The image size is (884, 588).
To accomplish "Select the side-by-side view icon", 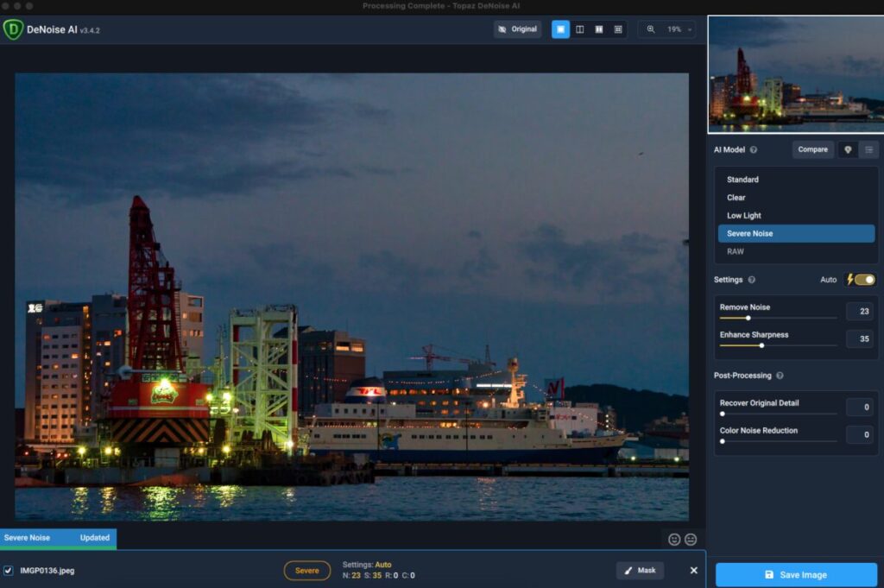I will [599, 28].
